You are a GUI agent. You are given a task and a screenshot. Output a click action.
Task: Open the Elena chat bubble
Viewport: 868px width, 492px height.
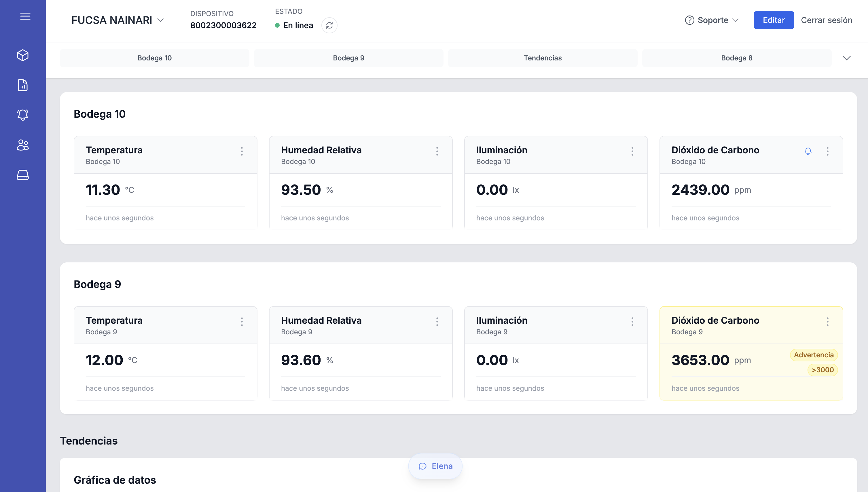coord(435,466)
